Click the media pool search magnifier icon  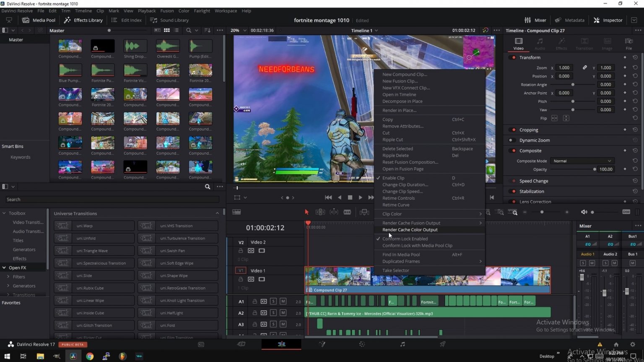[x=189, y=30]
